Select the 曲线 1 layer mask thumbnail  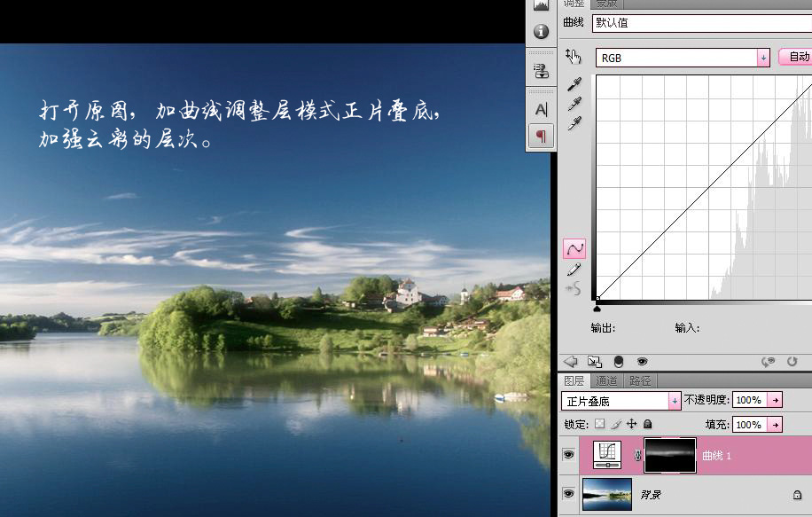click(x=669, y=455)
